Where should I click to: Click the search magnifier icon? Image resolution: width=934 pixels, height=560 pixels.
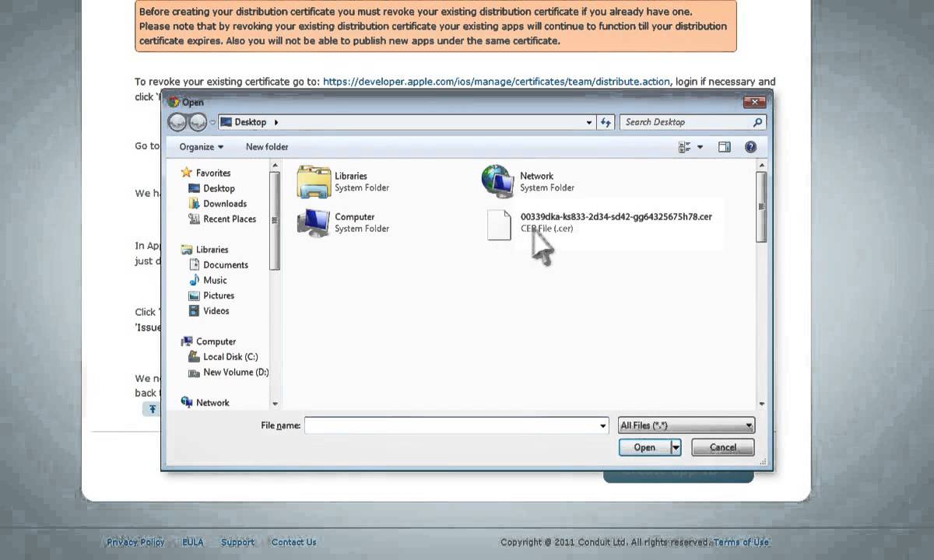tap(757, 122)
